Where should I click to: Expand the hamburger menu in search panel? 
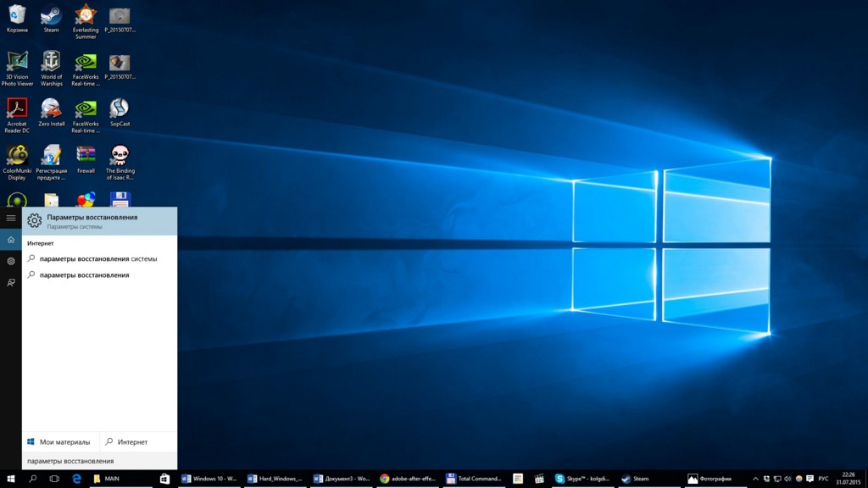pos(10,218)
